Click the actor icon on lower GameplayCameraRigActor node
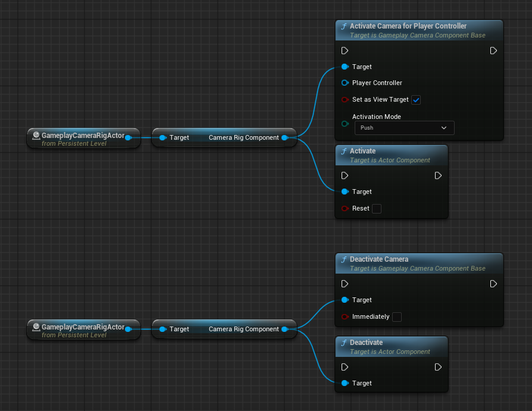532x411 pixels. [x=36, y=327]
